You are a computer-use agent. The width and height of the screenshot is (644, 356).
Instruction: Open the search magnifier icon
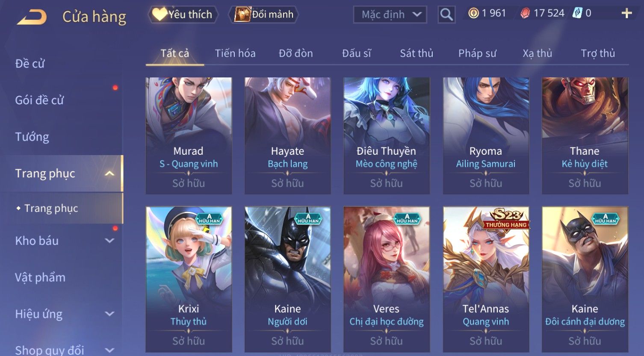click(446, 15)
